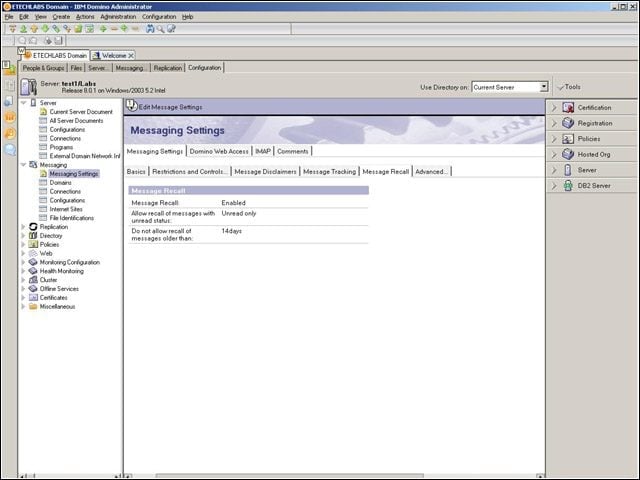Viewport: 640px width, 480px height.
Task: Open the Actions menu
Action: (85, 17)
